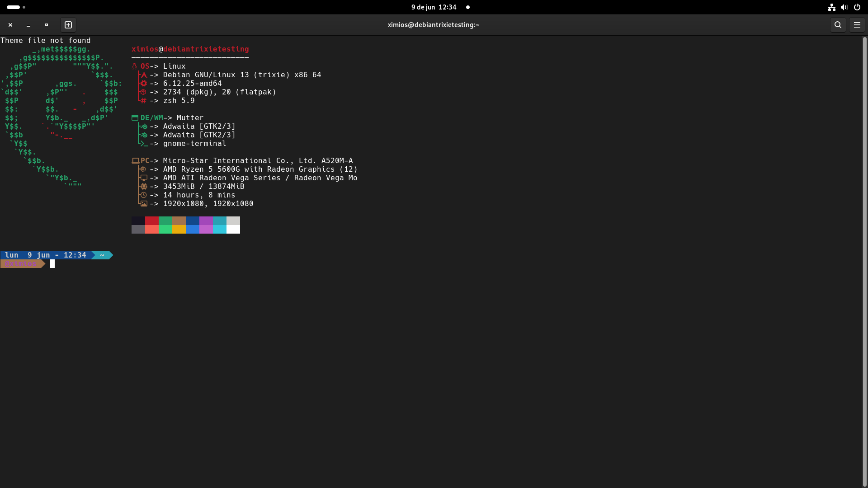Screen dimensions: 868x488
Task: Click the red color swatch
Action: 152,221
